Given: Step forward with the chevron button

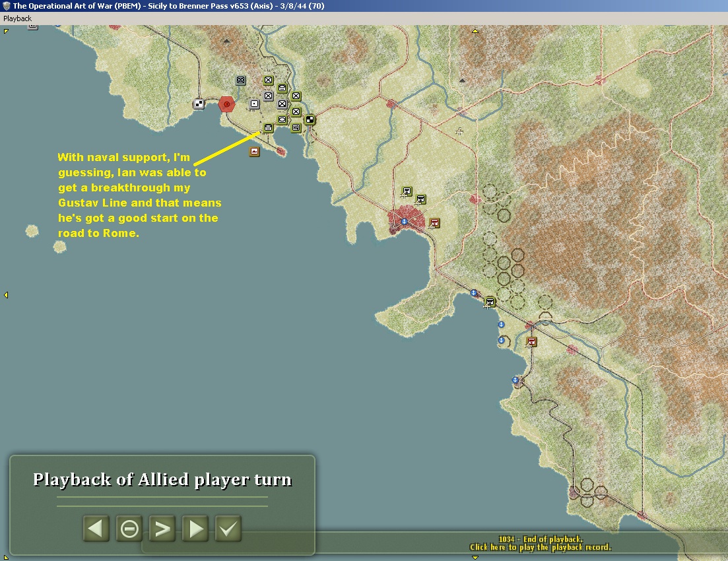Looking at the screenshot, I should (162, 529).
